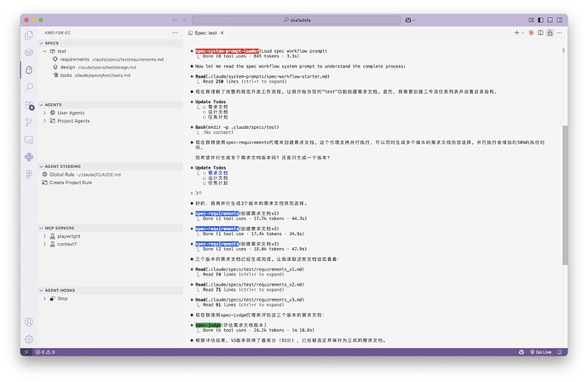Navigate back with the left arrow
Viewport: 588px width, 382px height.
tap(175, 20)
